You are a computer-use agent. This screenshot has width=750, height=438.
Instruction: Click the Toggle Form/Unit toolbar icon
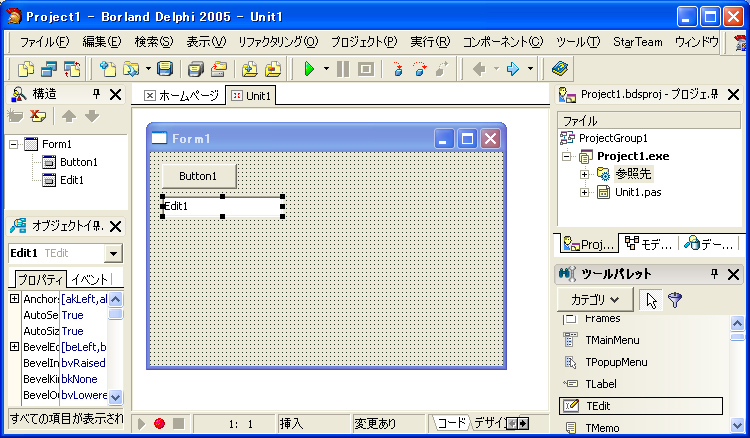pyautogui.click(x=72, y=69)
